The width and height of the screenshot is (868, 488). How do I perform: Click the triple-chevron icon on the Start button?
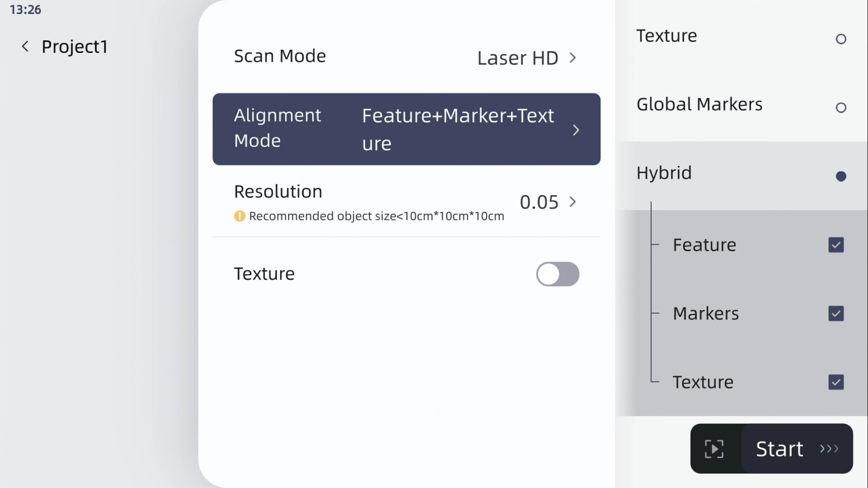pyautogui.click(x=829, y=448)
